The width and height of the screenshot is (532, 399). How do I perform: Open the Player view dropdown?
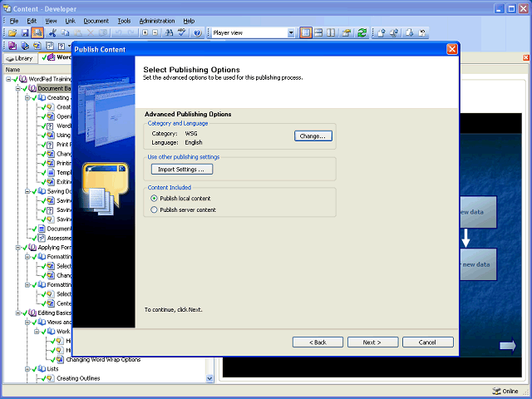click(x=291, y=33)
